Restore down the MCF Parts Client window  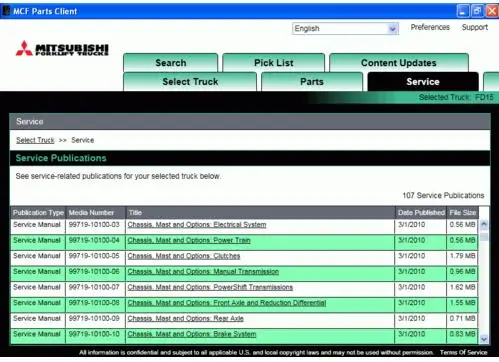coord(477,11)
